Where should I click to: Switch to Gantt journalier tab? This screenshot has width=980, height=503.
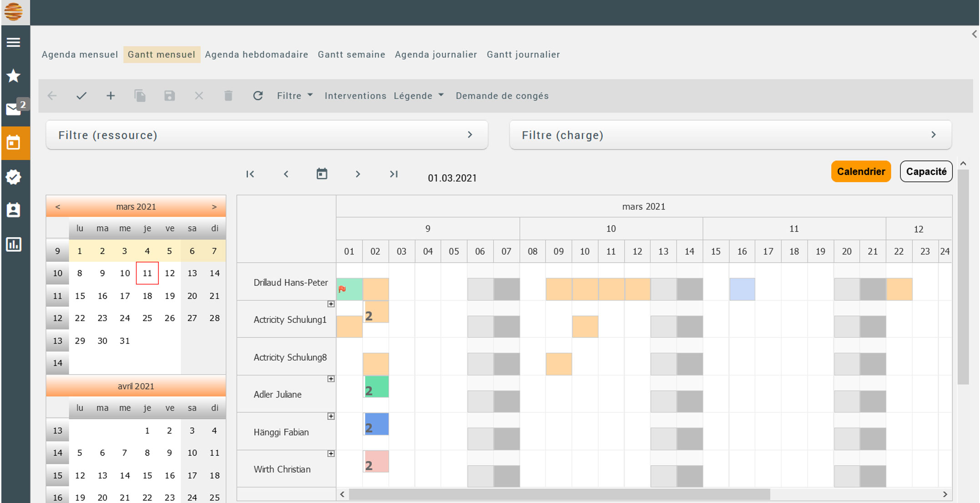(x=523, y=55)
